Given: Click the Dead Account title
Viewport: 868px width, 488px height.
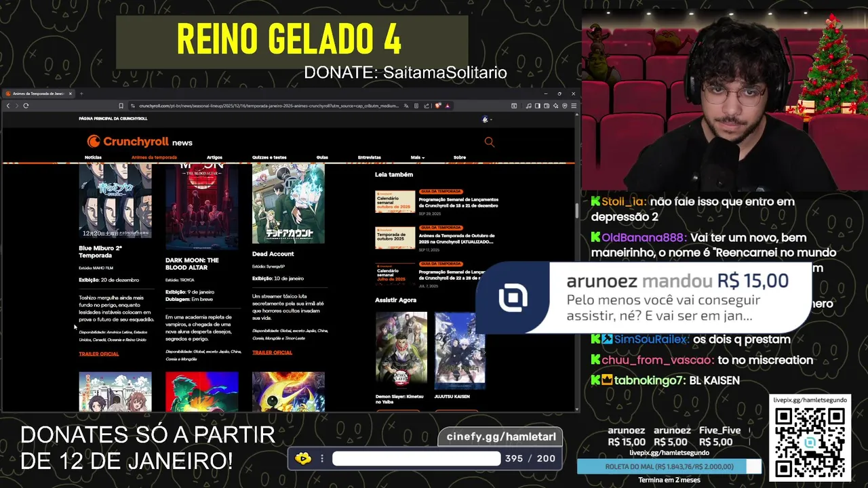Looking at the screenshot, I should click(273, 253).
